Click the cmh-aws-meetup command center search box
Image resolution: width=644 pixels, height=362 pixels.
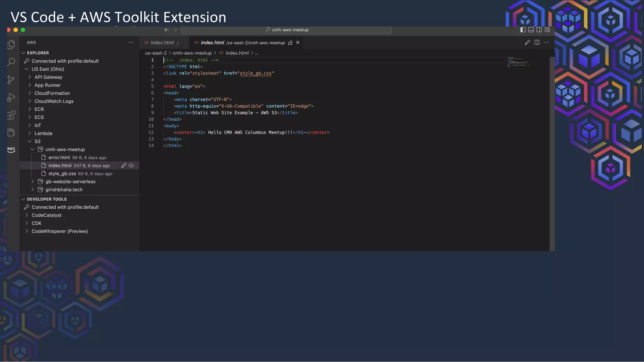click(286, 30)
